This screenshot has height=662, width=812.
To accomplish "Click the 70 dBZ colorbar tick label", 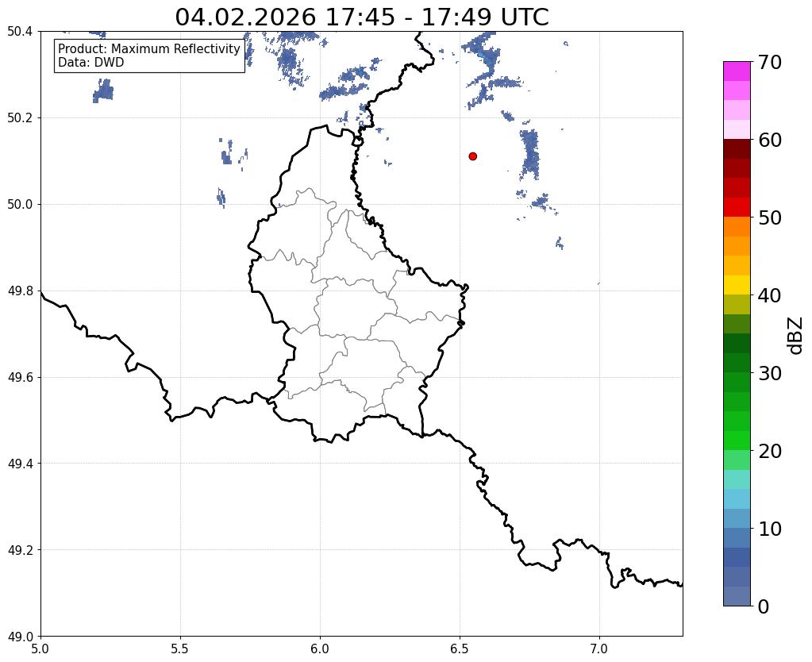I will click(x=770, y=62).
